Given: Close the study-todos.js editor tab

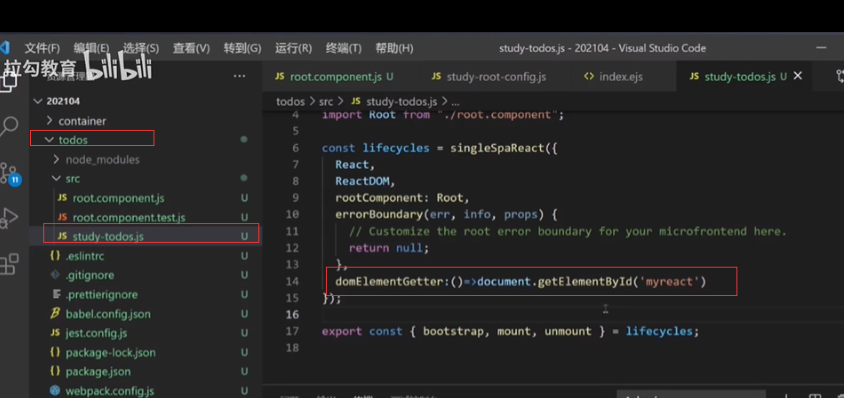Looking at the screenshot, I should pyautogui.click(x=798, y=76).
